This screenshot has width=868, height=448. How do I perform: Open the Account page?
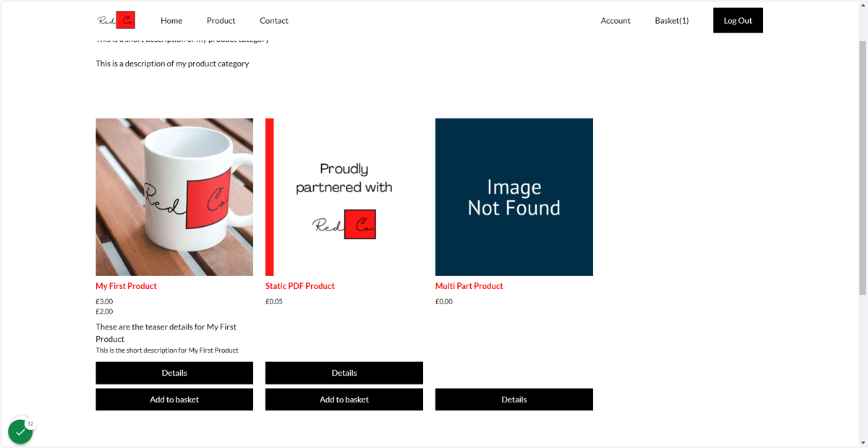tap(616, 20)
